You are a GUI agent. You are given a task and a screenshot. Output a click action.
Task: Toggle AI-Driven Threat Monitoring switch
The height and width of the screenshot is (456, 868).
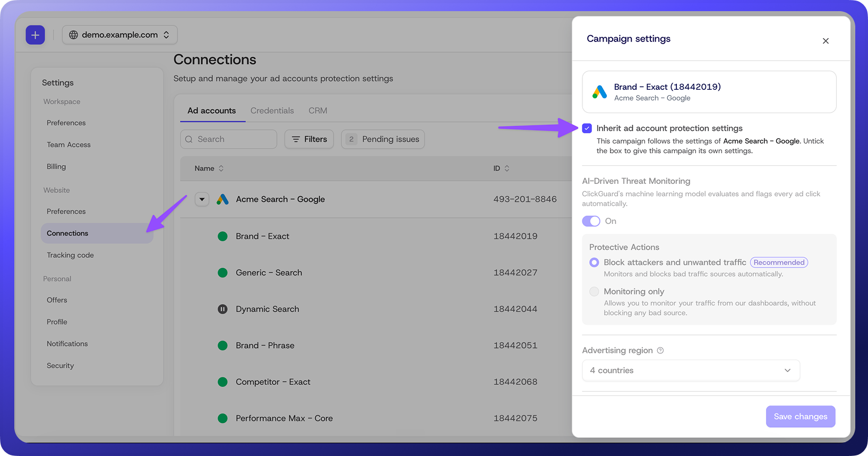point(591,221)
